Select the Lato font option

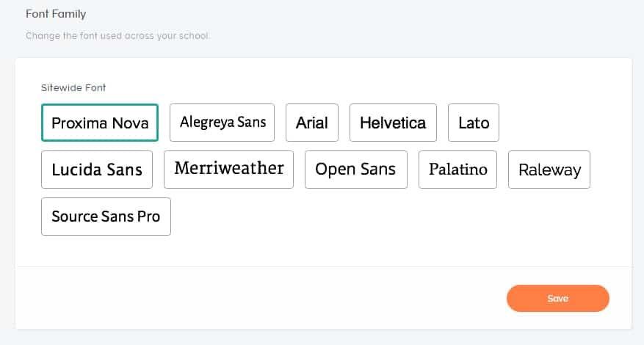click(473, 123)
